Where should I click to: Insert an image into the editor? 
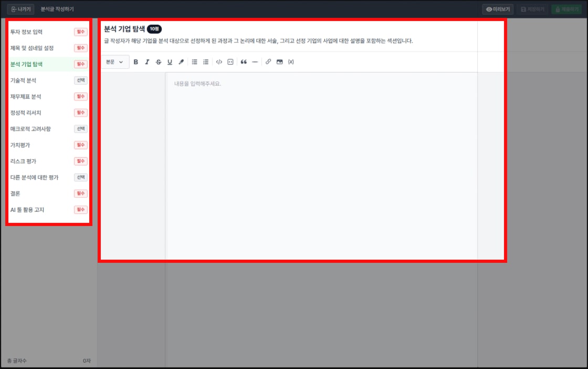coord(279,62)
